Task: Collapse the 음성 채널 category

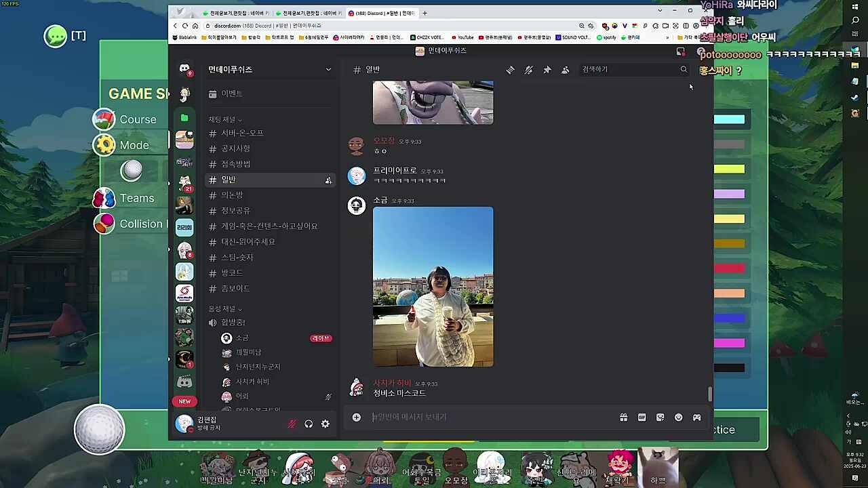Action: click(x=225, y=309)
